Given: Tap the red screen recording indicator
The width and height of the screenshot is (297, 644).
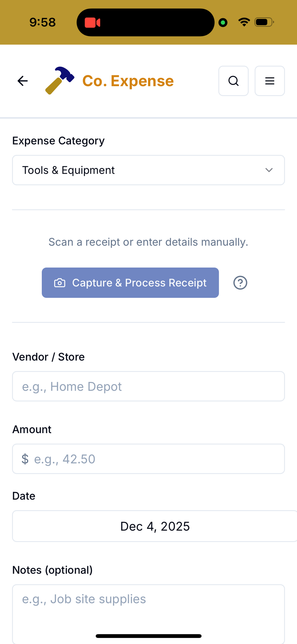Looking at the screenshot, I should pos(93,23).
